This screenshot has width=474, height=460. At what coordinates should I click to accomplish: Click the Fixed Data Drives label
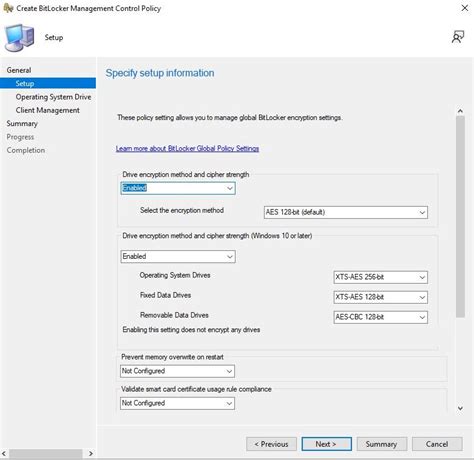(x=165, y=295)
